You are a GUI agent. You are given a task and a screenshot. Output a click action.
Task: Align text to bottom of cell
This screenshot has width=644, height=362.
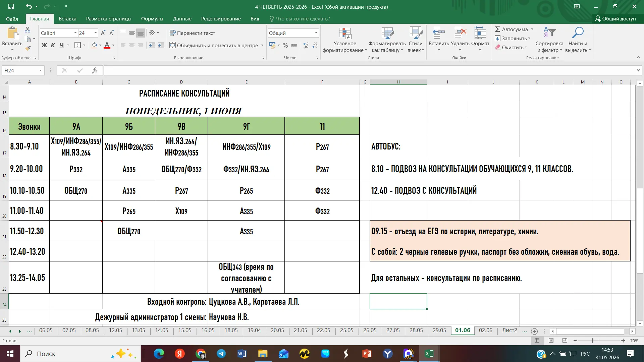click(x=141, y=33)
